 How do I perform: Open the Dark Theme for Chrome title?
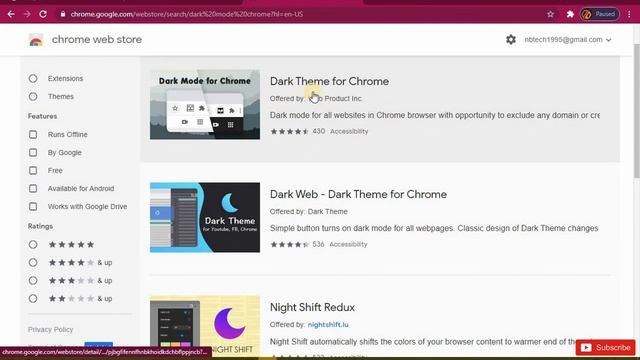pos(329,81)
